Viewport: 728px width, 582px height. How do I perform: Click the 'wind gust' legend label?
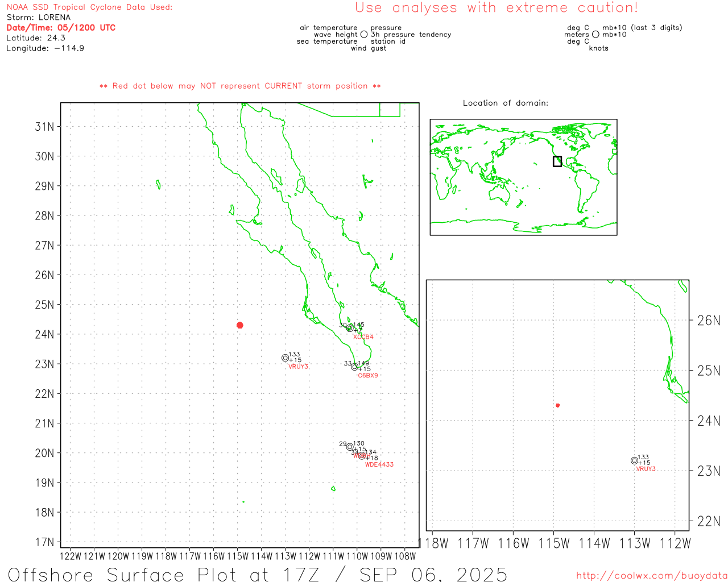click(369, 48)
